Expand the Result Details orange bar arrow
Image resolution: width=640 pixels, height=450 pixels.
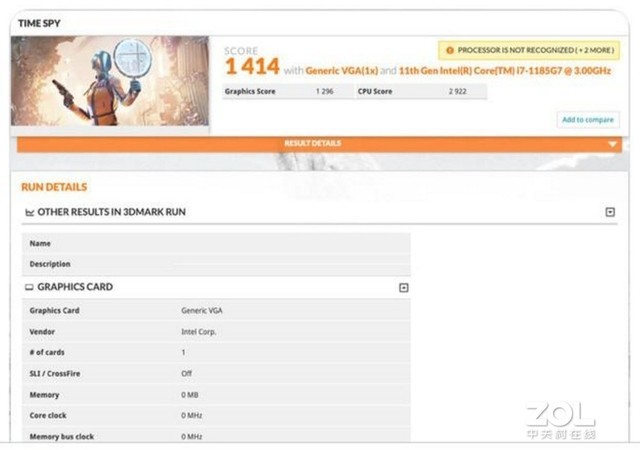click(612, 144)
